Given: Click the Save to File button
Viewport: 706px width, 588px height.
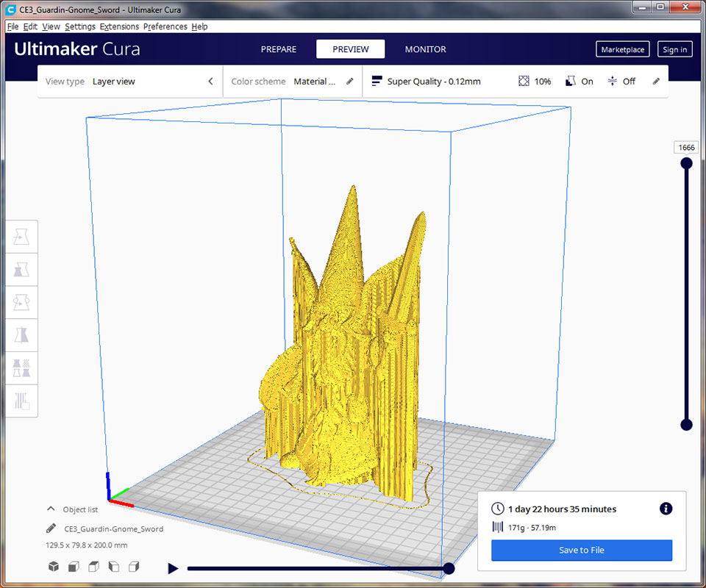Looking at the screenshot, I should [582, 550].
